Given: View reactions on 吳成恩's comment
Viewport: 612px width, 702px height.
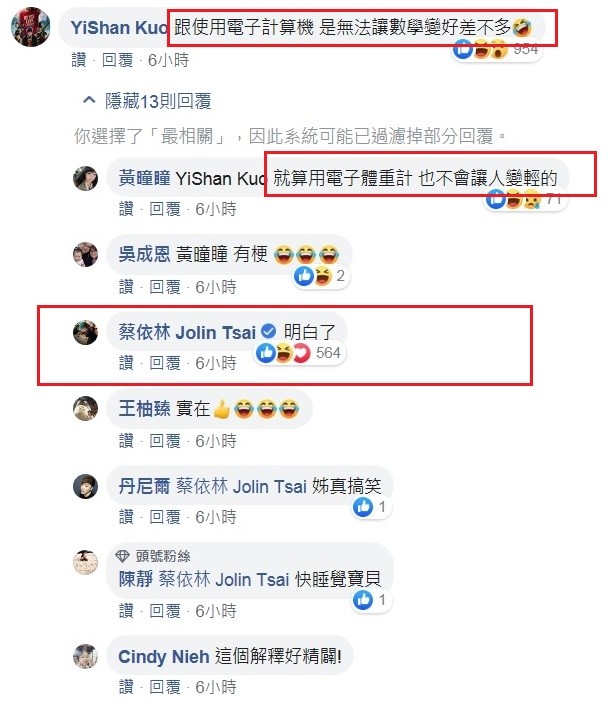Looking at the screenshot, I should tap(321, 276).
